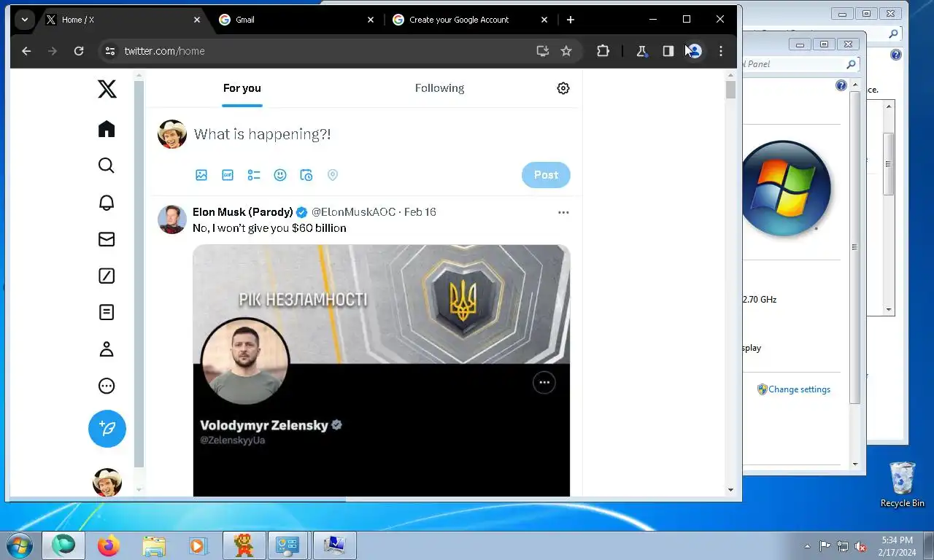The width and height of the screenshot is (934, 560).
Task: Switch to the Following tab
Action: click(439, 88)
